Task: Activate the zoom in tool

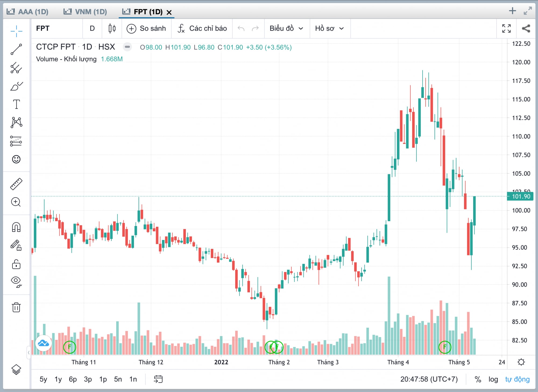Action: coord(16,202)
